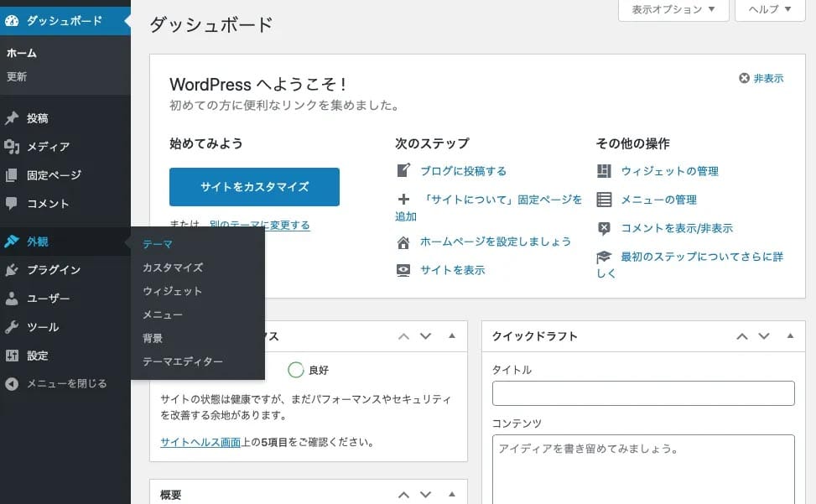816x504 pixels.
Task: Dismiss welcome panel with the X icon
Action: tap(744, 78)
